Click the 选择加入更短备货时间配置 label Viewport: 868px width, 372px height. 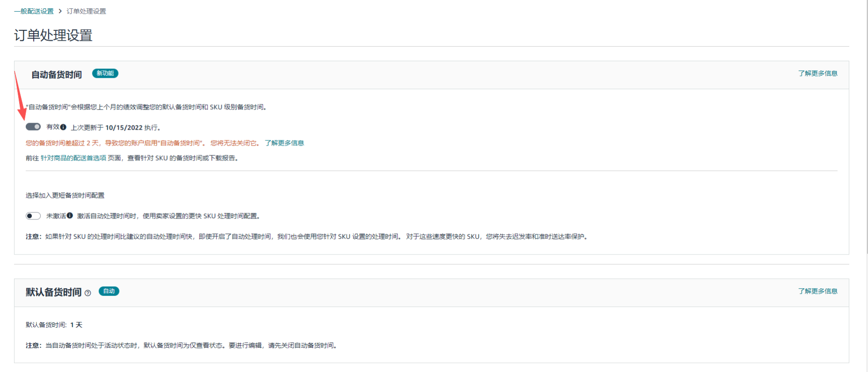[x=65, y=196]
